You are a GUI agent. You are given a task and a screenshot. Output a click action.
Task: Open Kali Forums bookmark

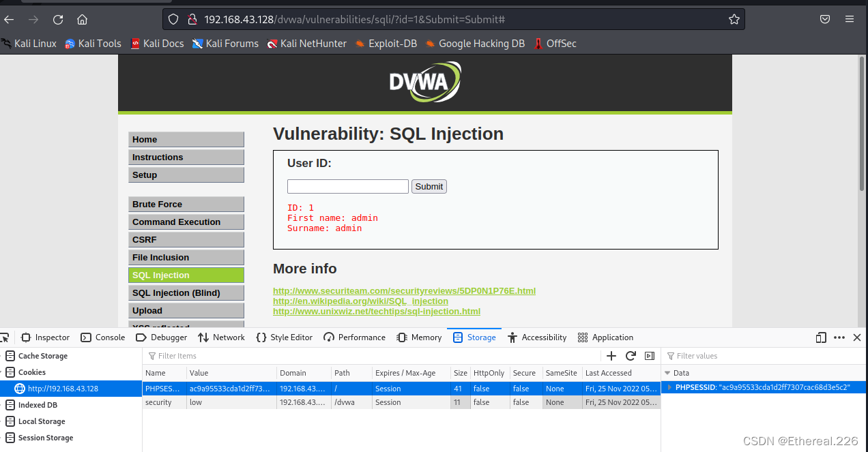coord(225,44)
